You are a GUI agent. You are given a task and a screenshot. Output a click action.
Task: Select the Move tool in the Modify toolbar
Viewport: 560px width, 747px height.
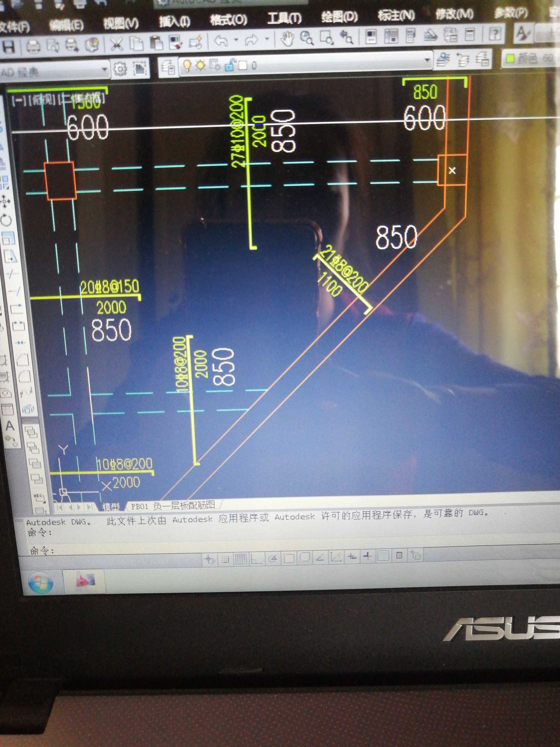click(5, 201)
